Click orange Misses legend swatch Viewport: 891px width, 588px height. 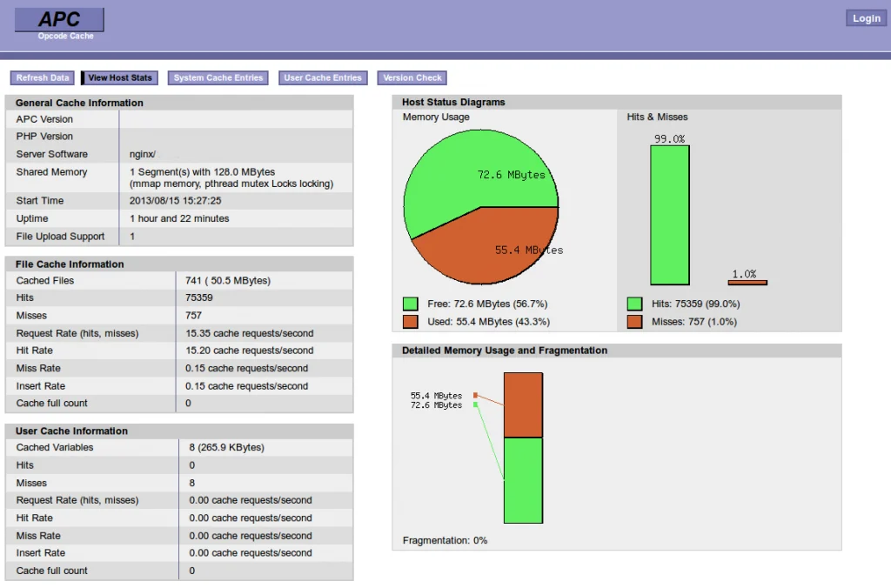pos(635,322)
